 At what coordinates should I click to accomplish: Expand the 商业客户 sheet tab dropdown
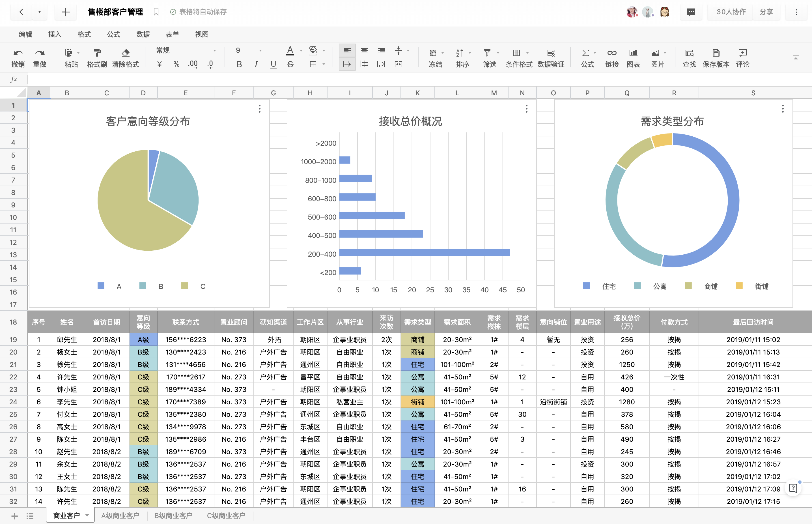click(87, 515)
